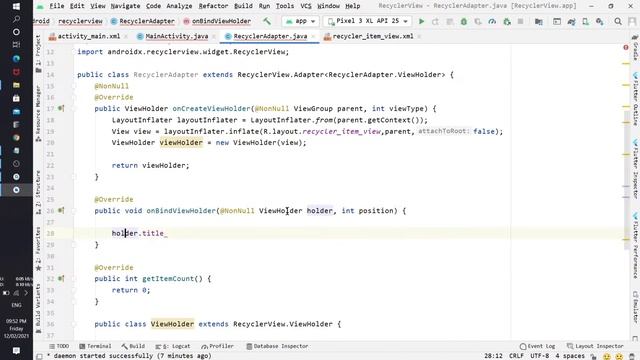Image resolution: width=640 pixels, height=360 pixels.
Task: Open the Resource Manager side panel
Action: click(38, 113)
